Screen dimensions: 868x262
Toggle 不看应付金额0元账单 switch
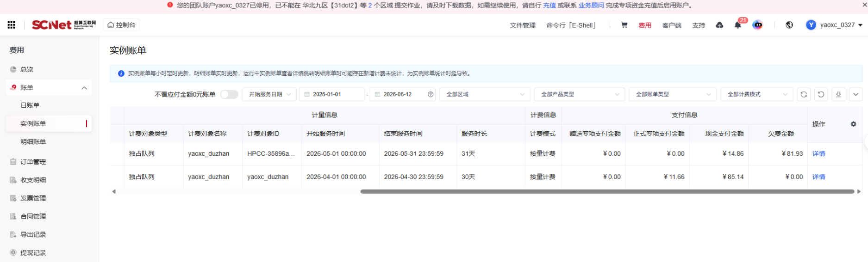(229, 94)
